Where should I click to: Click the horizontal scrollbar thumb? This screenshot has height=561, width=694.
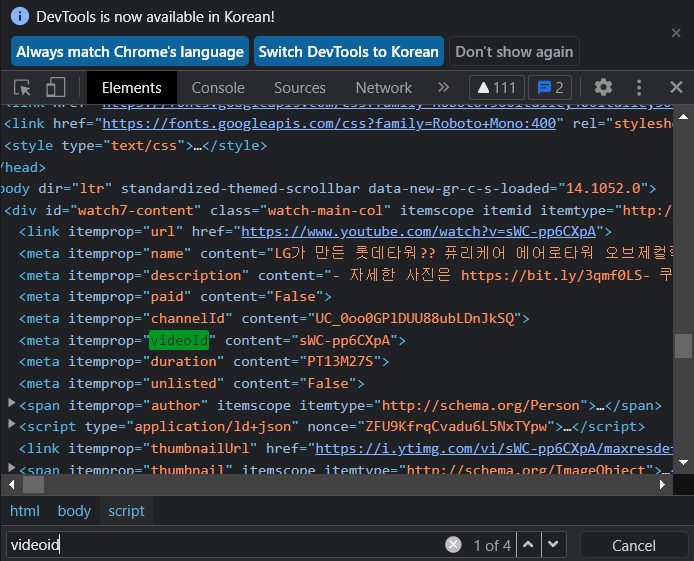pos(33,485)
